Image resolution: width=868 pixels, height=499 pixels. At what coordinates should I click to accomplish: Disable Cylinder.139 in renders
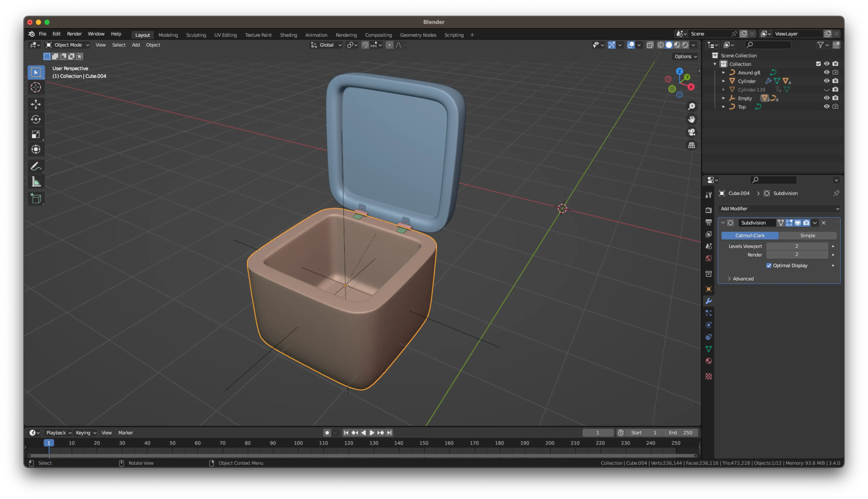coord(835,89)
